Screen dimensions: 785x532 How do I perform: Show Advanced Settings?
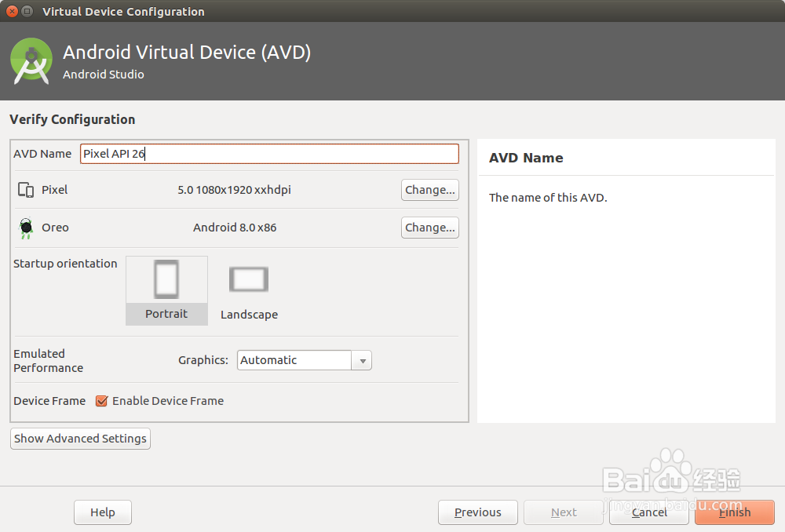click(x=80, y=439)
